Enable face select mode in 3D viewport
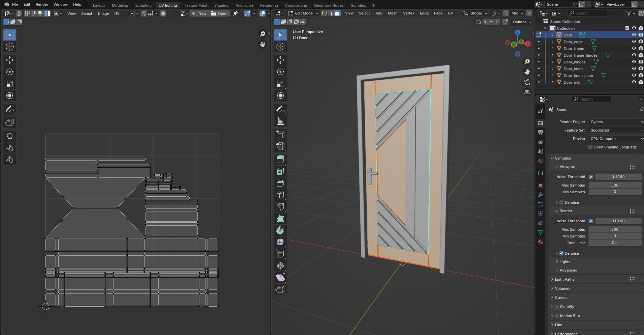Viewport: 644px width, 335px height. click(x=337, y=13)
